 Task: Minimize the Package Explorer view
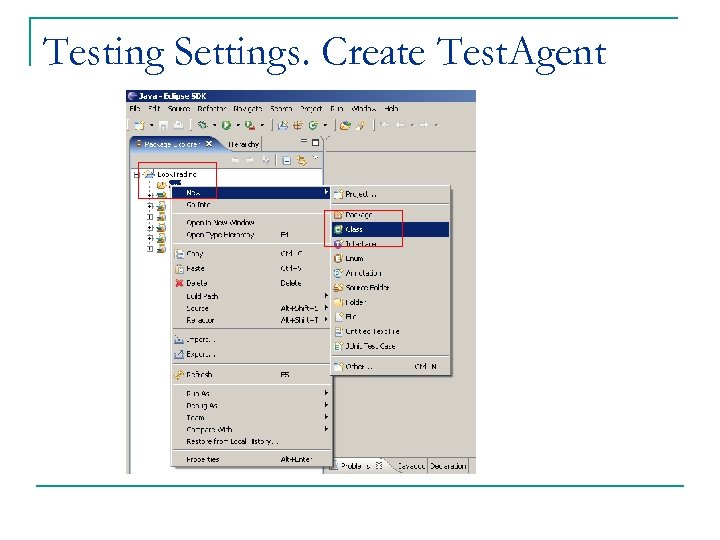coord(304,141)
